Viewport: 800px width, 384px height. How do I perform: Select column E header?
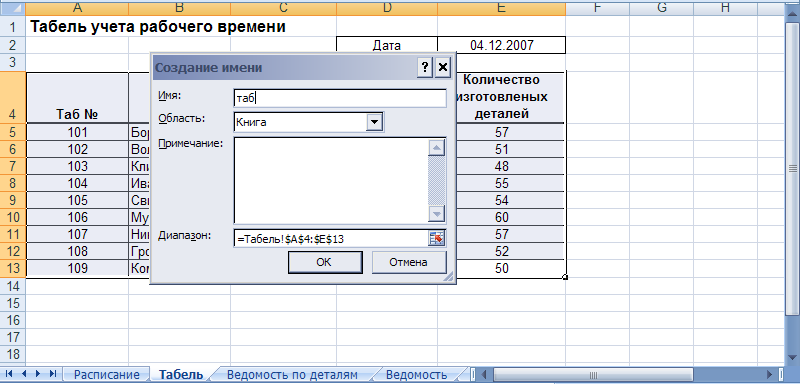502,8
